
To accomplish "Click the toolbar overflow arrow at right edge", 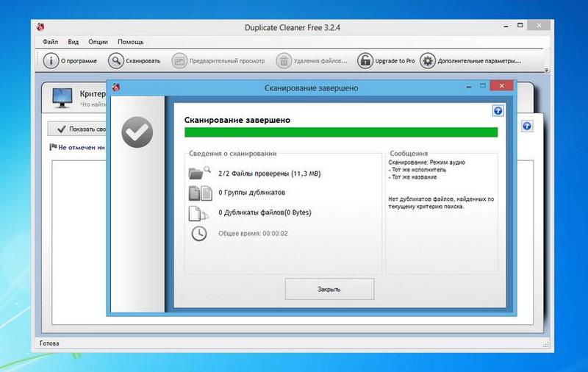I will [546, 70].
